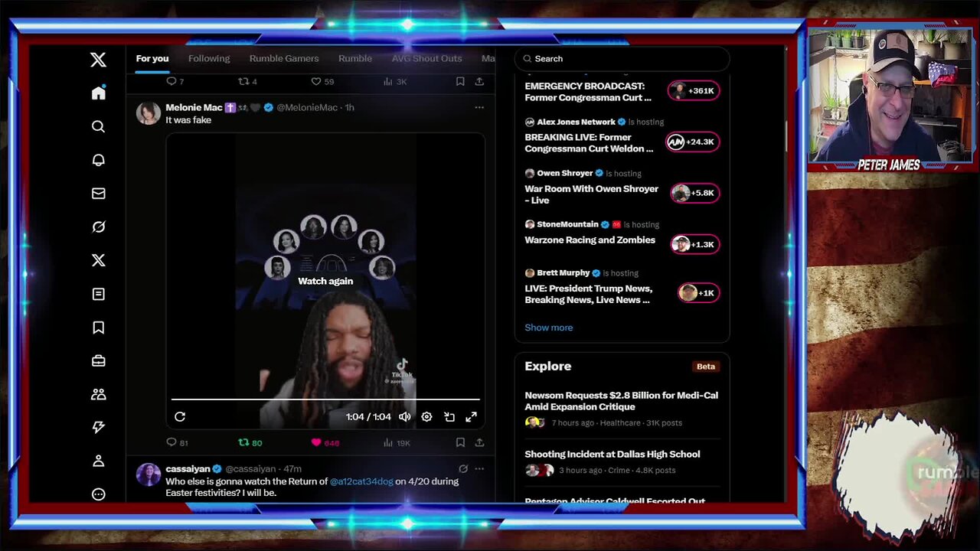
Task: Share the Melonie Mac post
Action: (x=479, y=442)
